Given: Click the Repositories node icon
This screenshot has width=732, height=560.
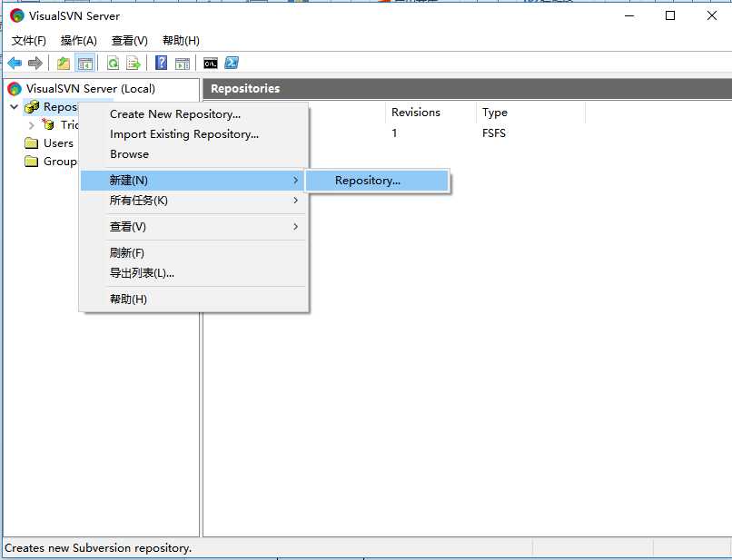Looking at the screenshot, I should click(x=32, y=107).
